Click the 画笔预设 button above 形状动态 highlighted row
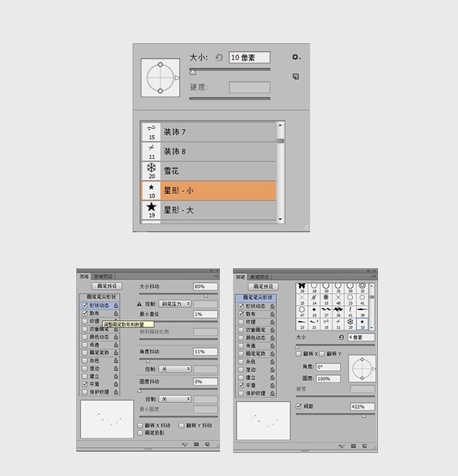 click(107, 286)
